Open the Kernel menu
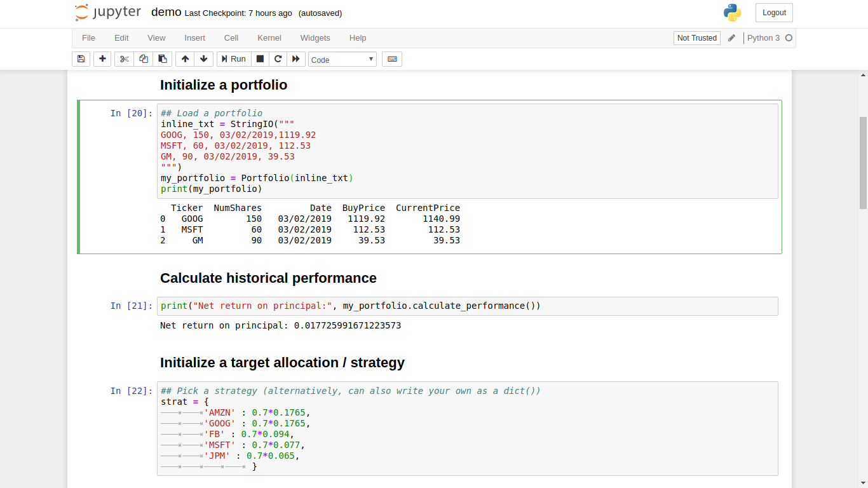The width and height of the screenshot is (868, 488). (x=269, y=38)
